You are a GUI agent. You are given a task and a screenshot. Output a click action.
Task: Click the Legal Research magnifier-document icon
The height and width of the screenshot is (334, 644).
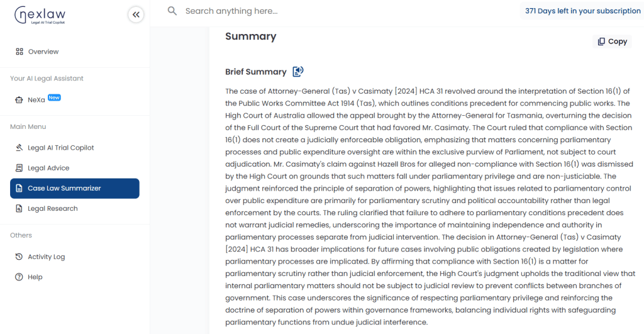pyautogui.click(x=19, y=208)
